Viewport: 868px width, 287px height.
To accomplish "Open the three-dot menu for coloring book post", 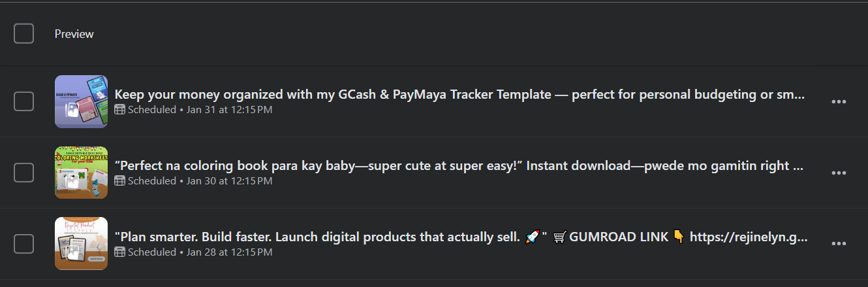I will (839, 173).
